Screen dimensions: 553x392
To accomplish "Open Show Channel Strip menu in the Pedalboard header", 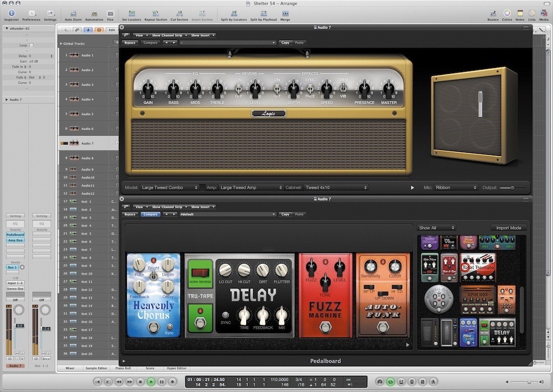I will click(x=168, y=207).
